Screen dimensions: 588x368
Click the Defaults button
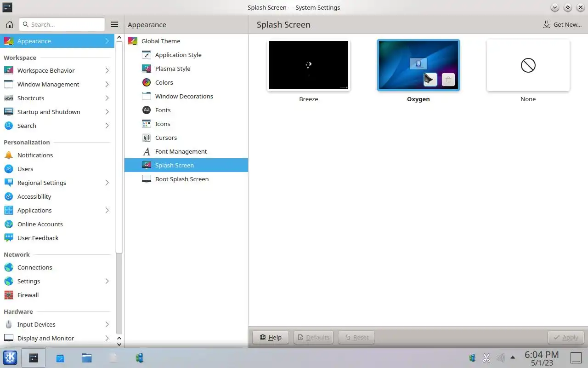[x=314, y=337]
